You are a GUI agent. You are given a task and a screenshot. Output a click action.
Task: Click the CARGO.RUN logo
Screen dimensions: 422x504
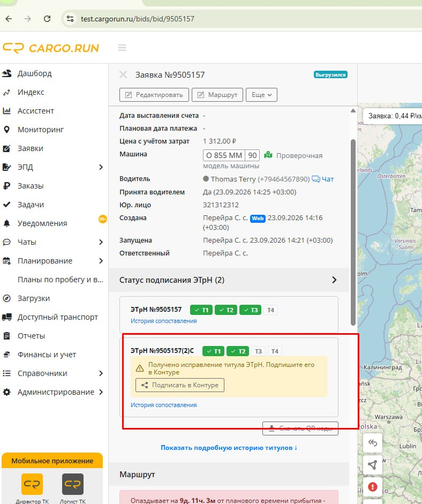(51, 48)
